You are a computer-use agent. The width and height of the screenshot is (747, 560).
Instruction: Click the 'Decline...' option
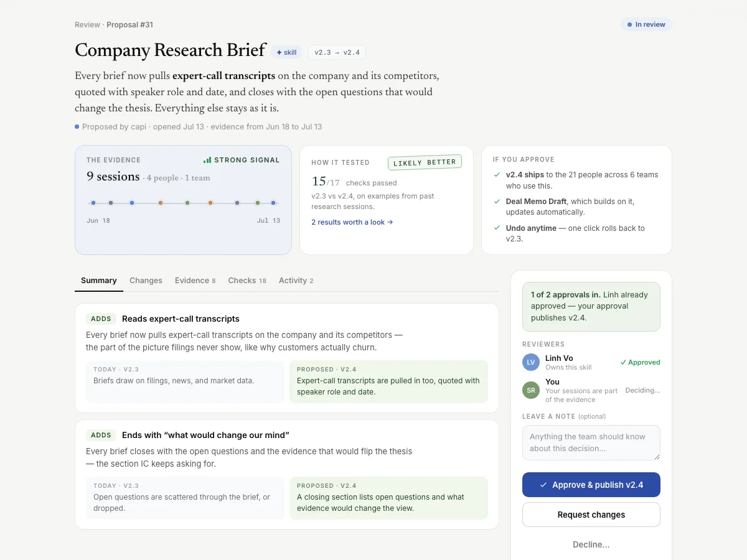coord(591,544)
